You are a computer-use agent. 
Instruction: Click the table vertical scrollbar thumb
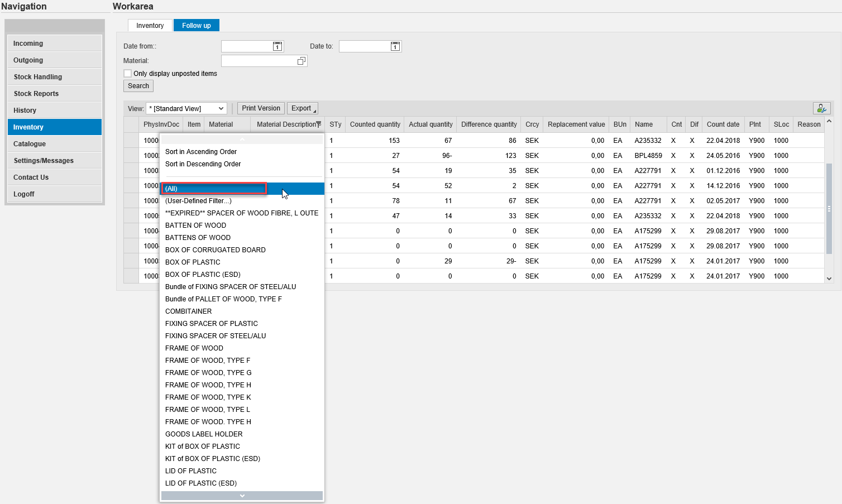[829, 209]
